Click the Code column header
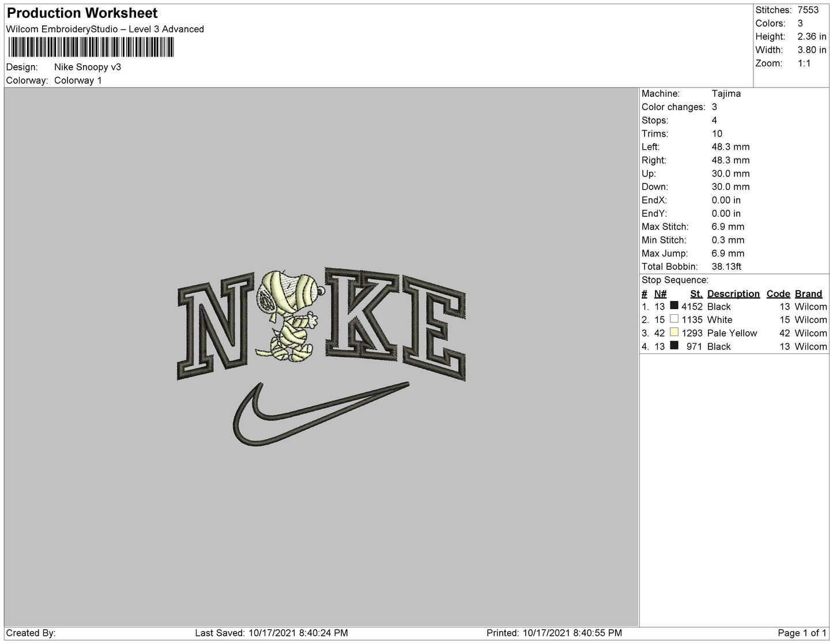The width and height of the screenshot is (833, 644). tap(778, 293)
